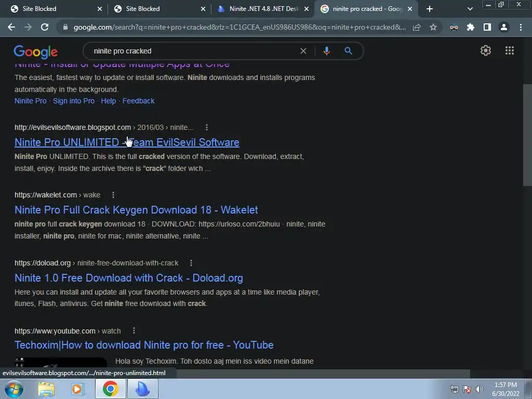Go to Google home via logo
This screenshot has height=399, width=532.
click(x=36, y=51)
